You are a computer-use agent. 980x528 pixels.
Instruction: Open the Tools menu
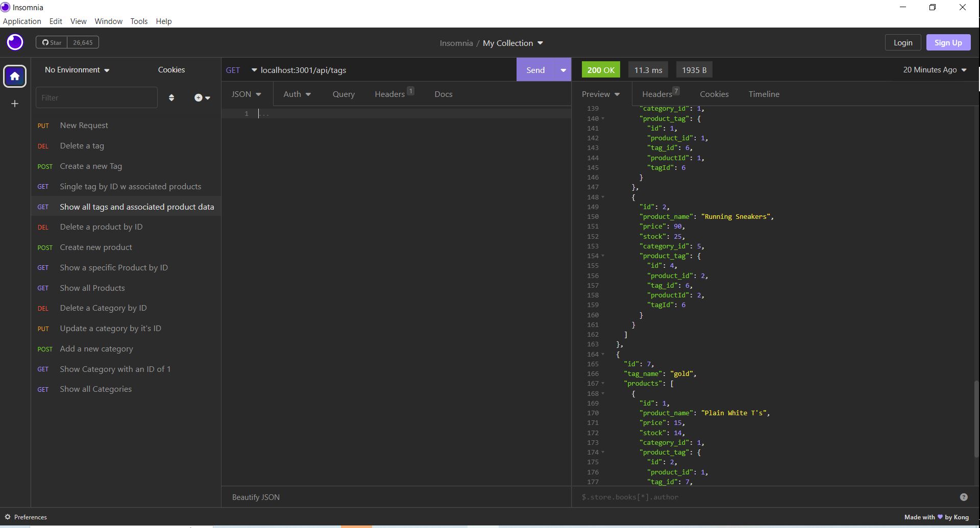(138, 21)
